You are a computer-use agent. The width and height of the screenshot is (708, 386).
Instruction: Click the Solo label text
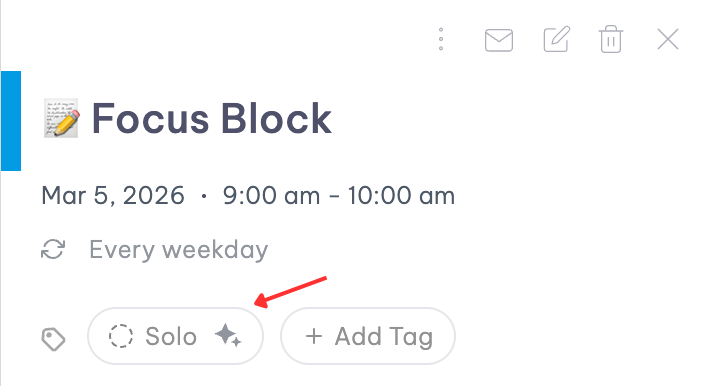171,336
